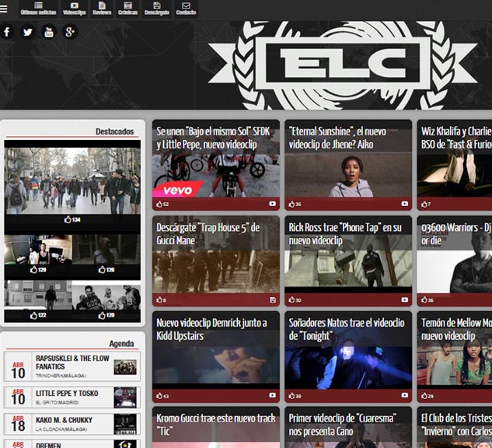Viewport: 492px width, 448px height.
Task: Open Primer videoclip de 'Cuaresma' article
Action: pos(342,425)
